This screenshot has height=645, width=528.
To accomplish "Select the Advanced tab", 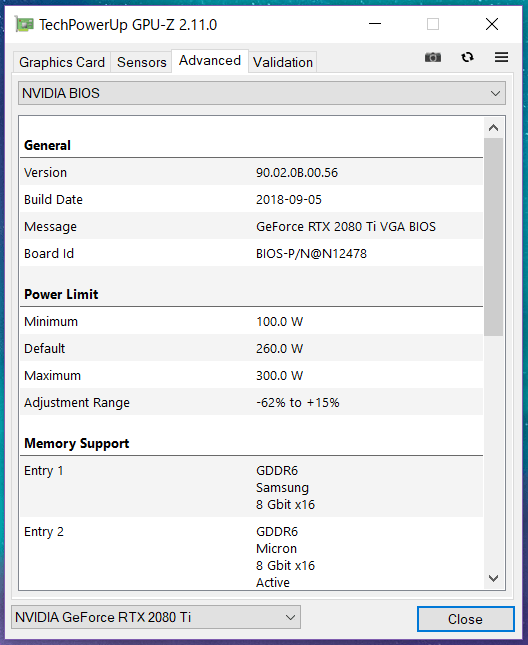I will pos(210,60).
